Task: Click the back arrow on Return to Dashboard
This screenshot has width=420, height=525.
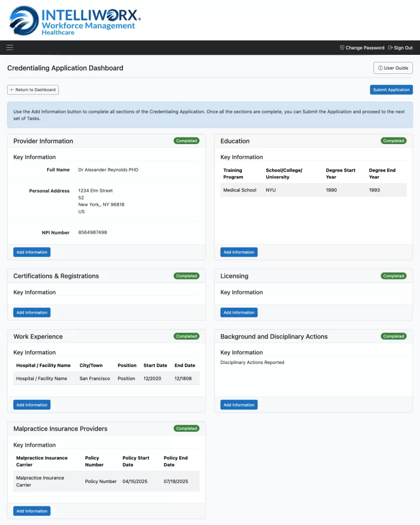Action: click(12, 89)
